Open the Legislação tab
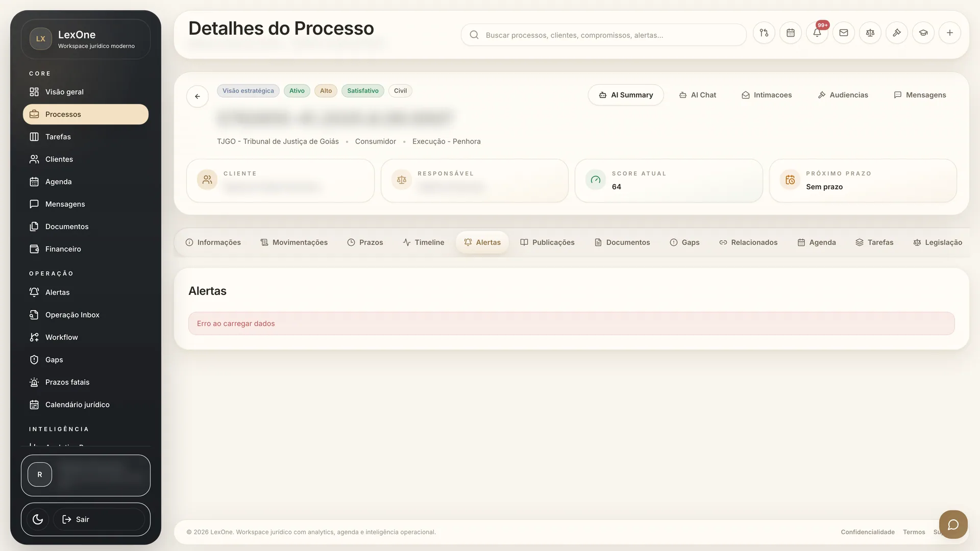 tap(938, 242)
